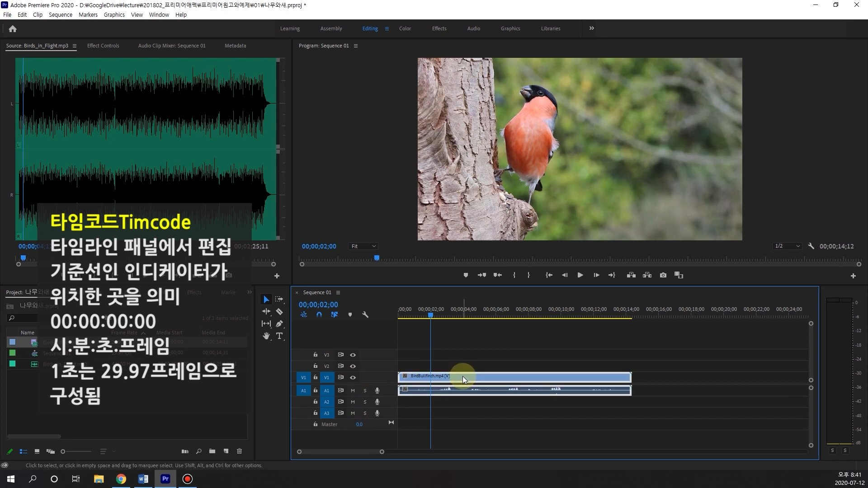Add marker in Program Monitor
Image resolution: width=868 pixels, height=488 pixels.
click(466, 275)
